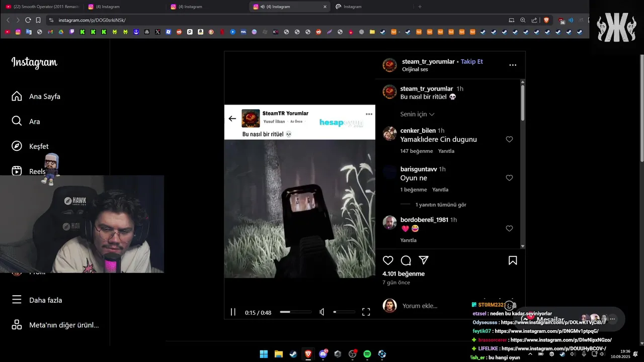Open Reddit bookmark in bookmarks bar
Viewport: 644px width, 362px height.
pyautogui.click(x=179, y=32)
